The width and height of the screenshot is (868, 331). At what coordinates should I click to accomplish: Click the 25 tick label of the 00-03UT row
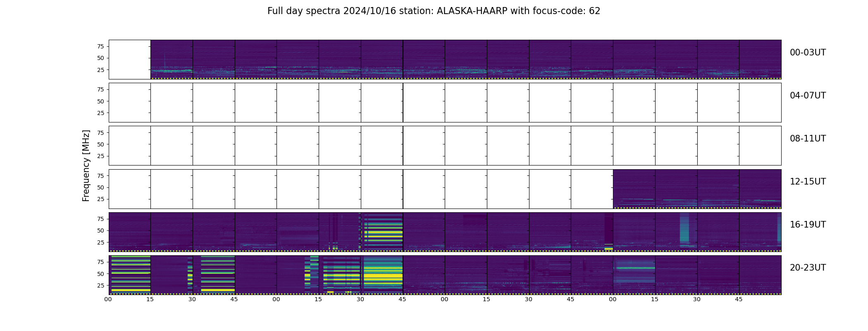(100, 70)
